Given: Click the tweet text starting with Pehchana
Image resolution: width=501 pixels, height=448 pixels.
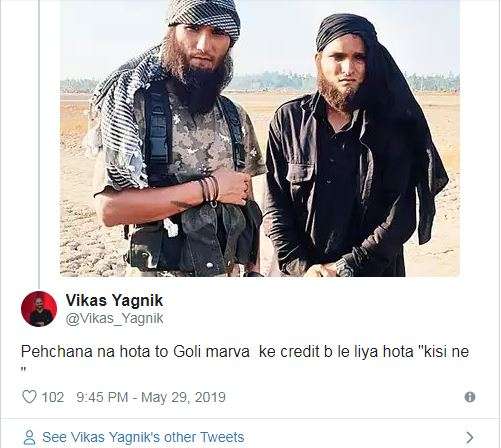Looking at the screenshot, I should coord(245,358).
